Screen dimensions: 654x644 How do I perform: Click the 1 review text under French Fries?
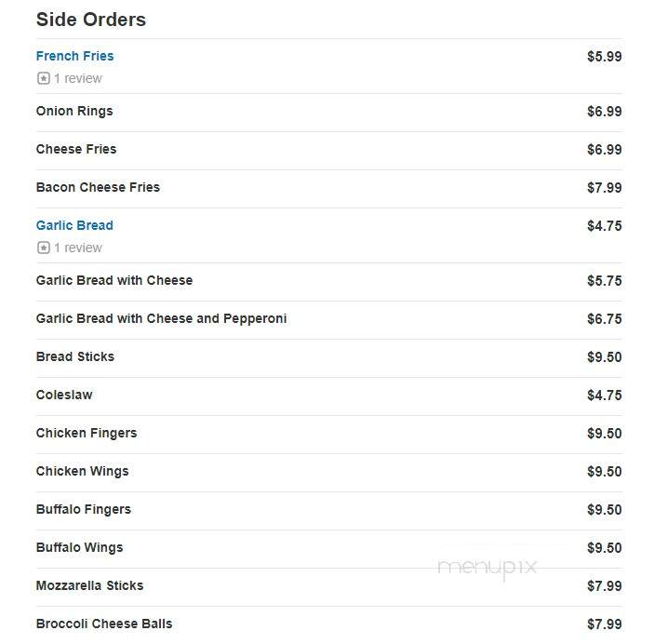coord(77,78)
